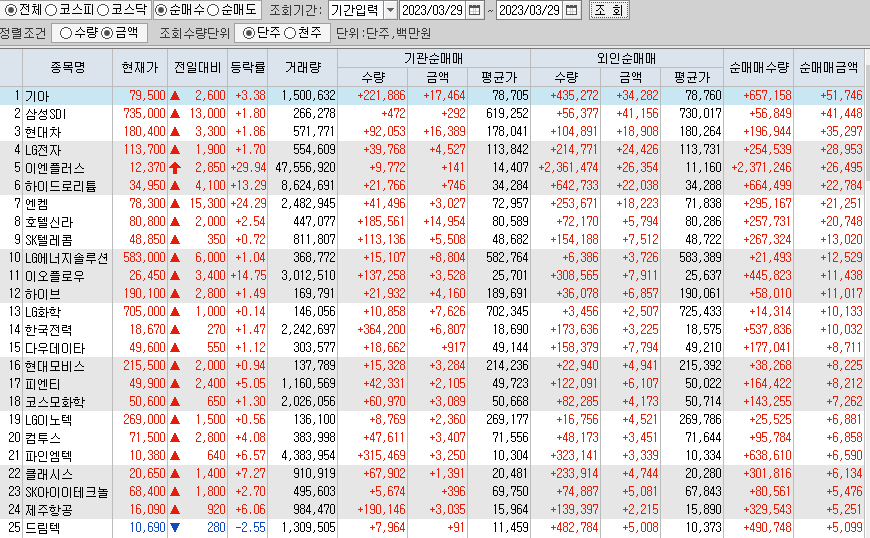Select the 다우데이타 stock name
Image resolution: width=870 pixels, height=538 pixels.
(x=54, y=348)
